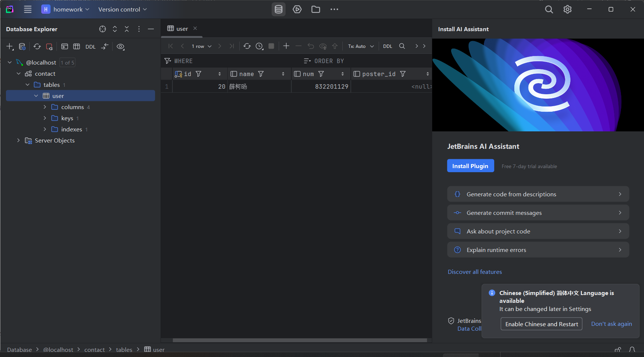Click the horizontal scrollbar under the grid
The height and width of the screenshot is (357, 644).
tap(300, 340)
